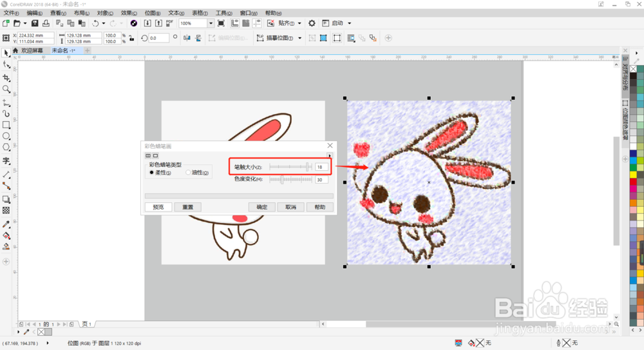The width and height of the screenshot is (644, 350).
Task: Click the 重置 Reset button
Action: point(187,208)
